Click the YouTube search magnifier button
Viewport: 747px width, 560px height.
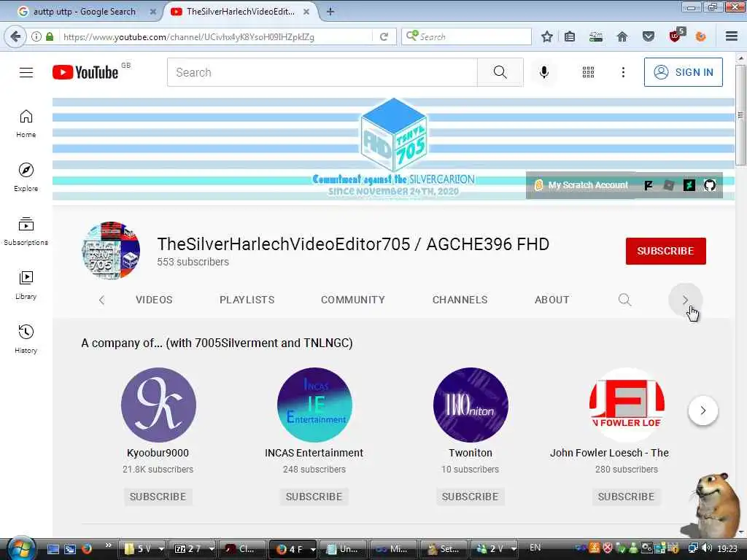[x=500, y=72]
